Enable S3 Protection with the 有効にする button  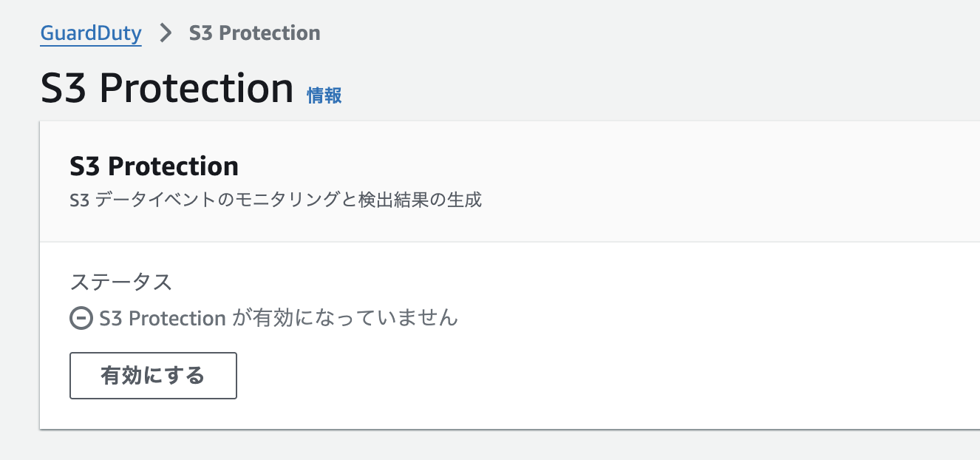(153, 376)
